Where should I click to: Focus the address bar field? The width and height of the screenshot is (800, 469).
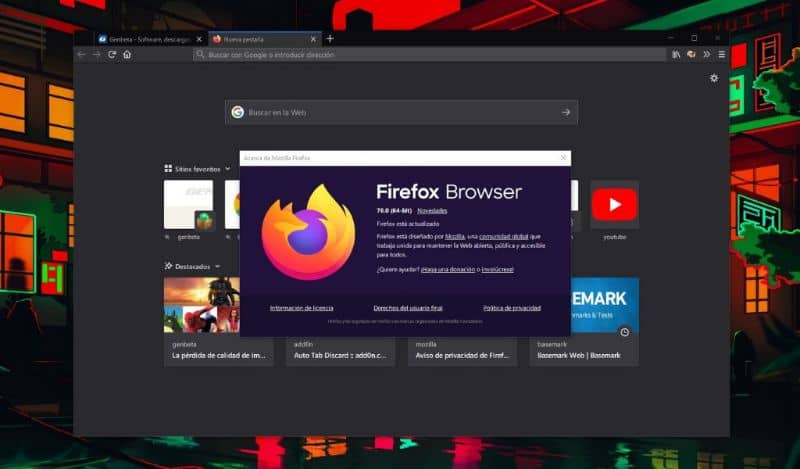(430, 54)
